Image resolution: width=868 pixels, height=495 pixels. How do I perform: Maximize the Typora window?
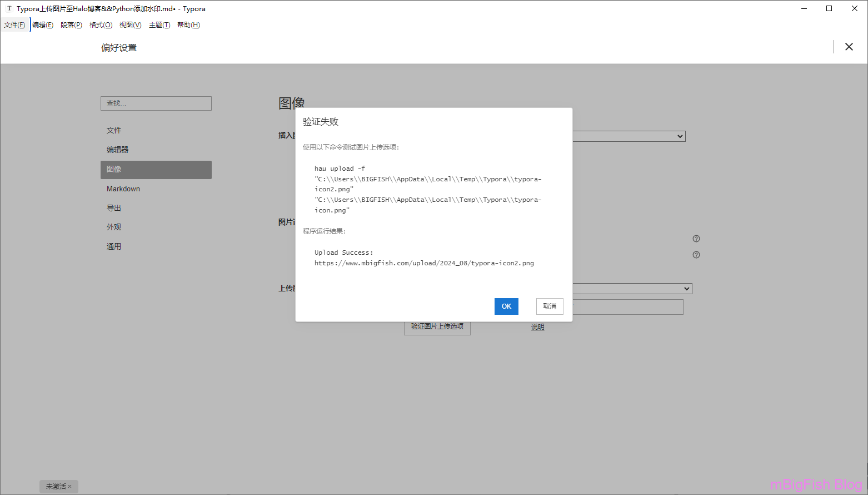coord(829,8)
